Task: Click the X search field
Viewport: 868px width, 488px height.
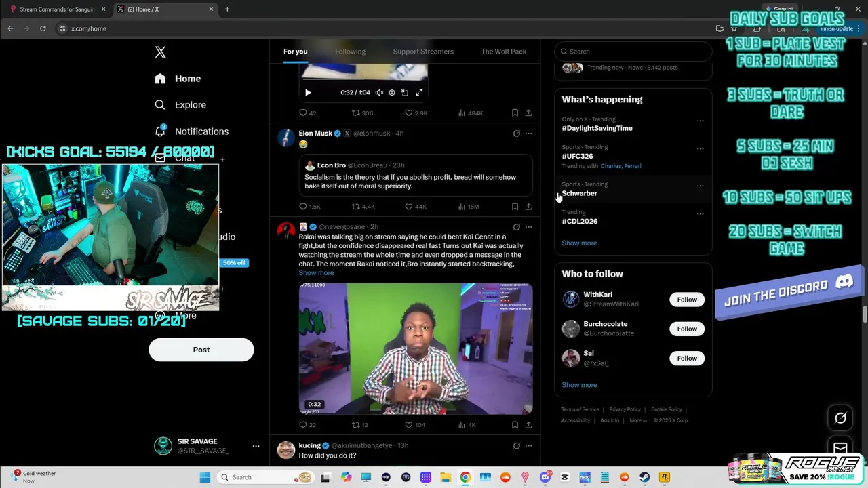Action: point(633,52)
